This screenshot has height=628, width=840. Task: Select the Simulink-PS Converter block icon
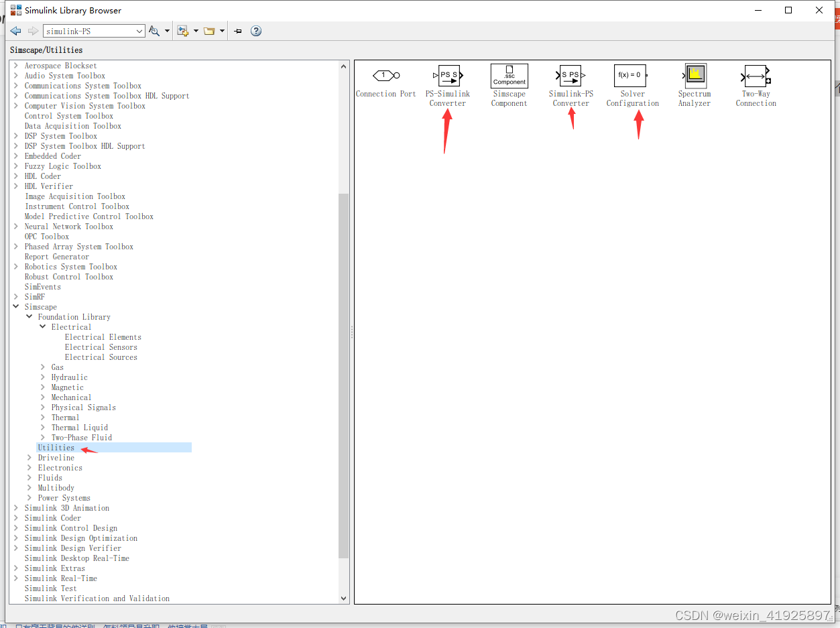[571, 75]
